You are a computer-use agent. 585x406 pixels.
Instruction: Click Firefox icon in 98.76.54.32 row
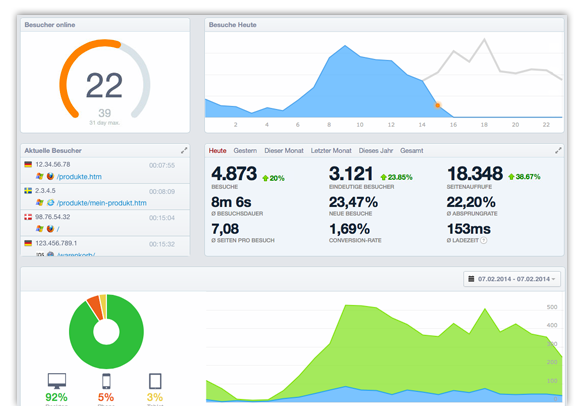(50, 228)
